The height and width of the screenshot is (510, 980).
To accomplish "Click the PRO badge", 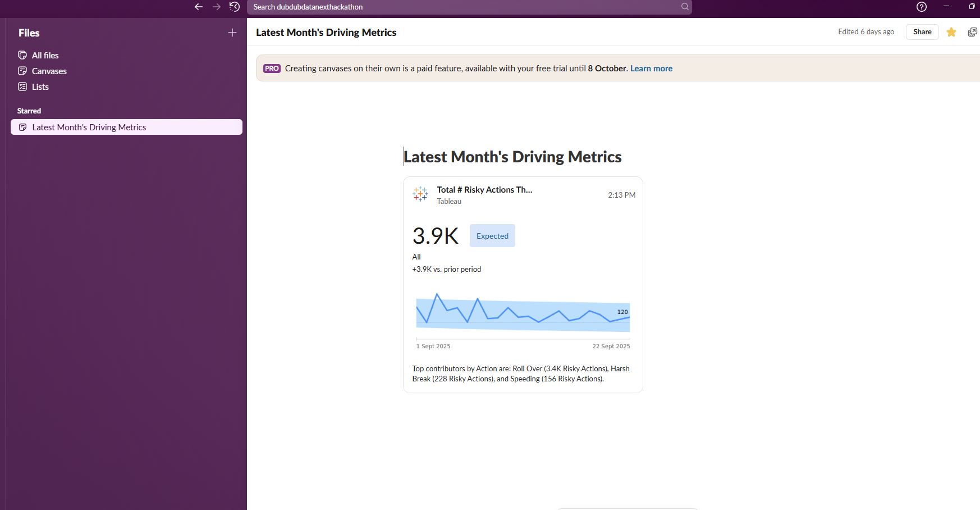I will (272, 69).
